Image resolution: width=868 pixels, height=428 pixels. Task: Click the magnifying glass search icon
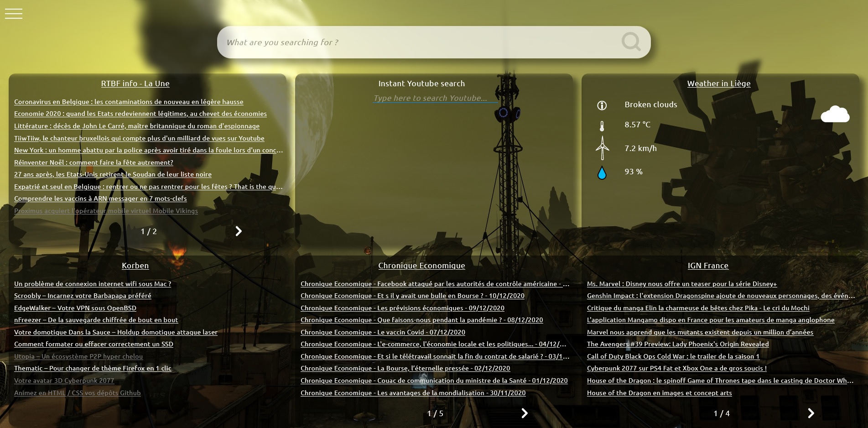(x=631, y=42)
